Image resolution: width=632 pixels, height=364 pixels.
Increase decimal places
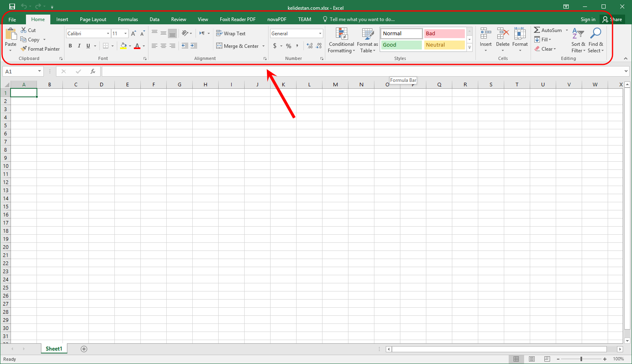click(310, 46)
